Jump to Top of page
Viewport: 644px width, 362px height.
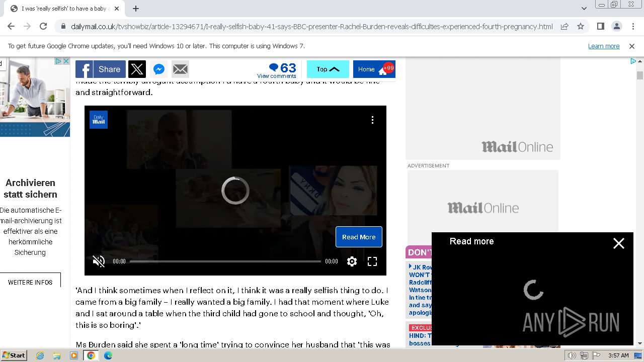tap(328, 69)
